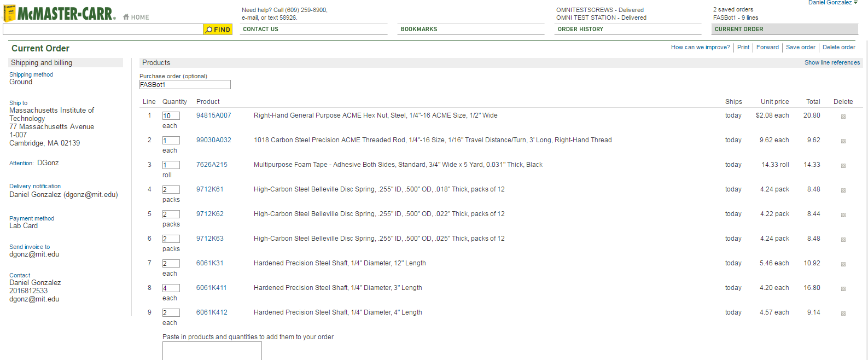Image resolution: width=868 pixels, height=360 pixels.
Task: Edit quantity for 6061K412 shaft
Action: (x=171, y=313)
